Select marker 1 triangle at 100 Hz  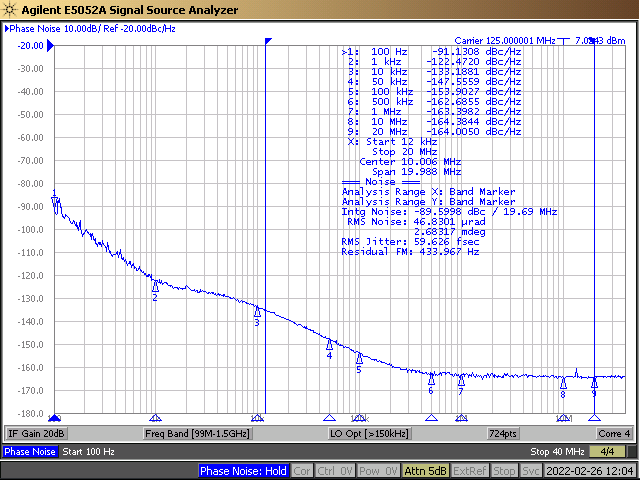pyautogui.click(x=55, y=202)
